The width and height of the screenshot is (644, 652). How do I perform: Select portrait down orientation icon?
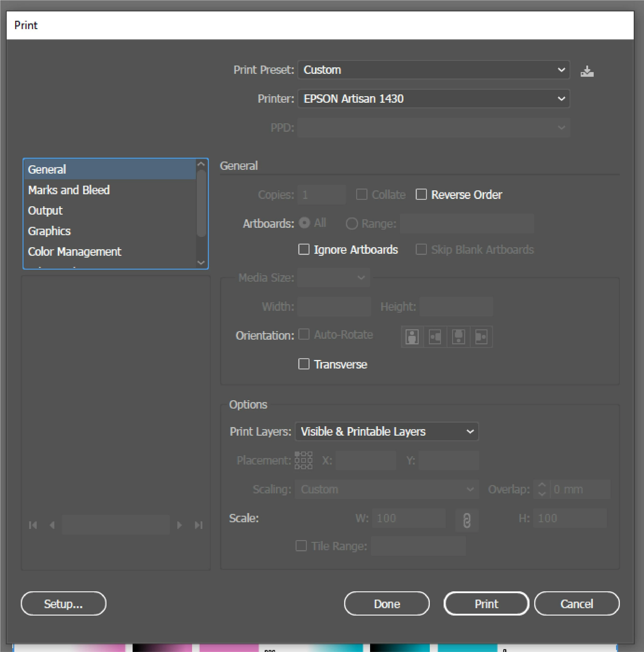pyautogui.click(x=458, y=337)
